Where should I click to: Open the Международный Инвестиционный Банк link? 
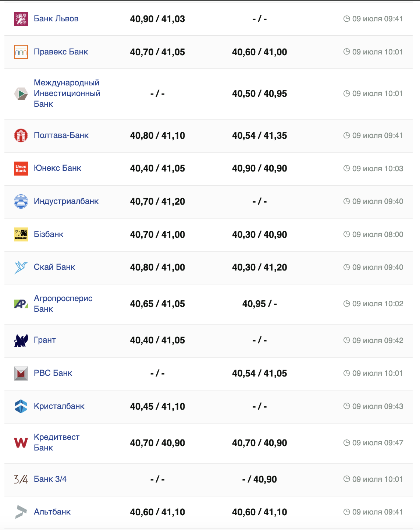67,93
